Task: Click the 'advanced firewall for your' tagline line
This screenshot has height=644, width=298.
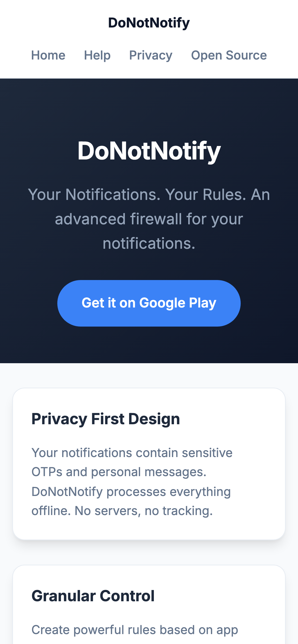Action: tap(149, 219)
